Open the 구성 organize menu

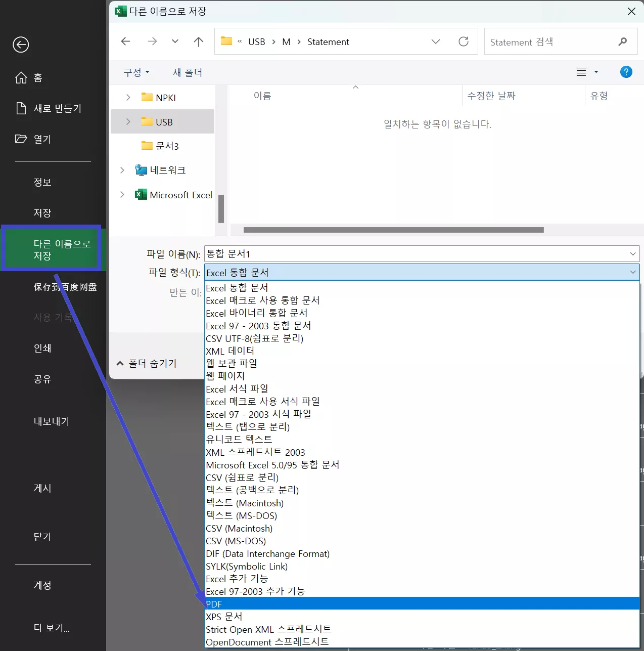tap(136, 72)
